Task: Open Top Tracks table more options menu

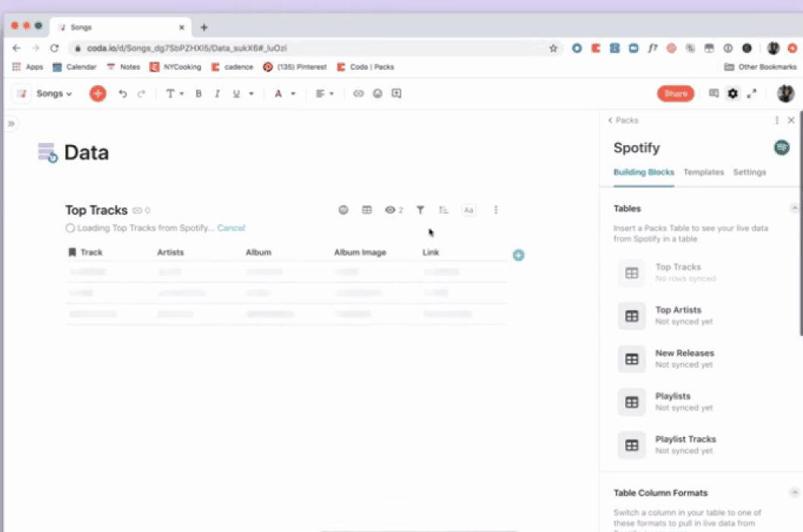Action: tap(496, 210)
